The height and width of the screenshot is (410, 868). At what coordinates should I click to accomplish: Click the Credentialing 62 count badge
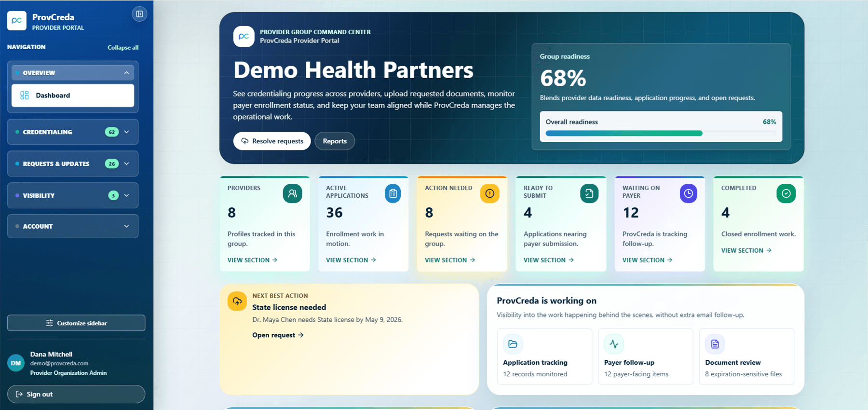112,132
